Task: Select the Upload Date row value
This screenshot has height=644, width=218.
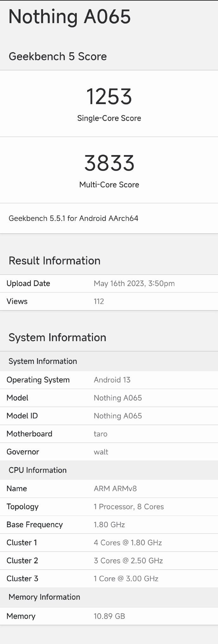Action: [x=134, y=283]
